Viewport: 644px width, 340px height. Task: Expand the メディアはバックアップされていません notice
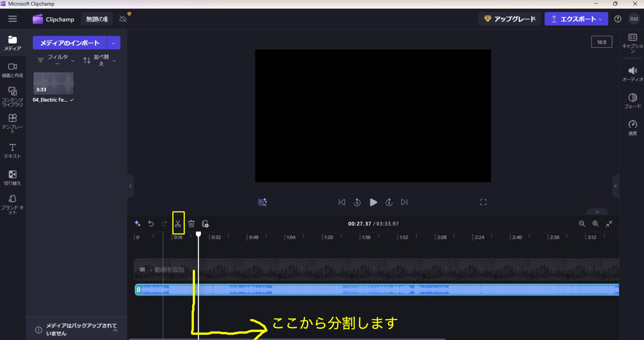(x=115, y=330)
